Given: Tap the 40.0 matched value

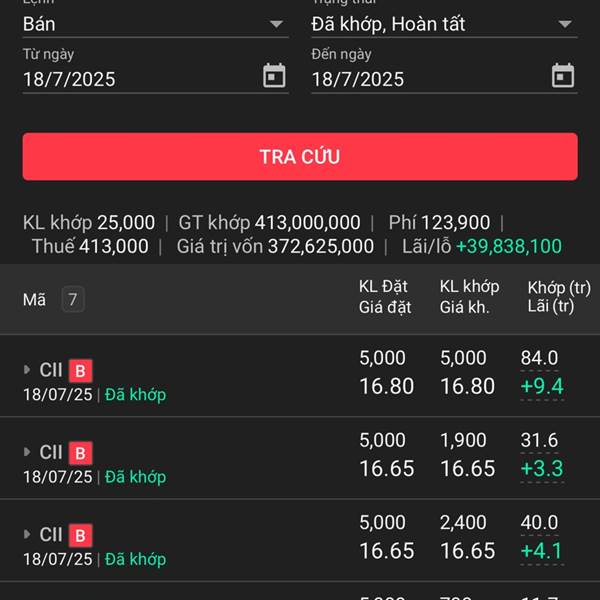Looking at the screenshot, I should click(x=539, y=522).
